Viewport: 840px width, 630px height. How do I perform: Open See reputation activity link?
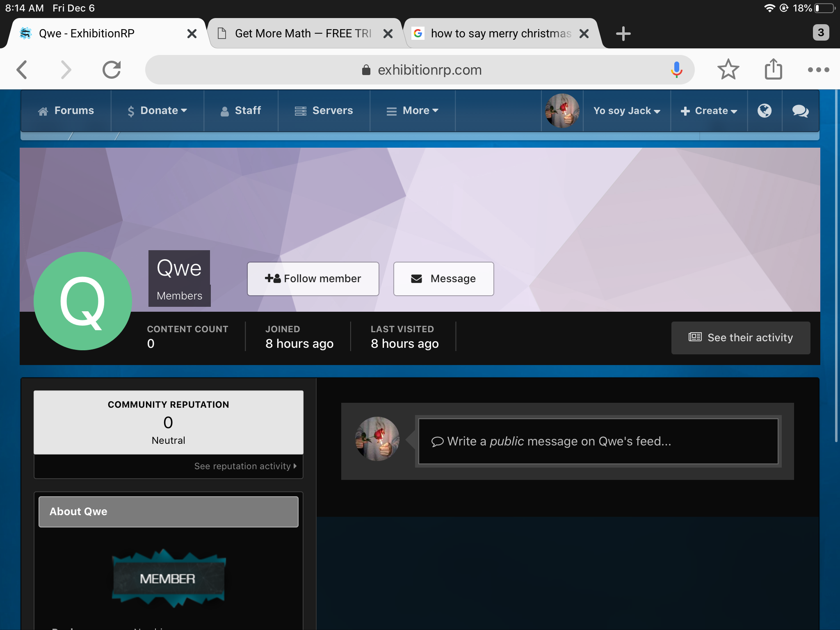(x=245, y=466)
